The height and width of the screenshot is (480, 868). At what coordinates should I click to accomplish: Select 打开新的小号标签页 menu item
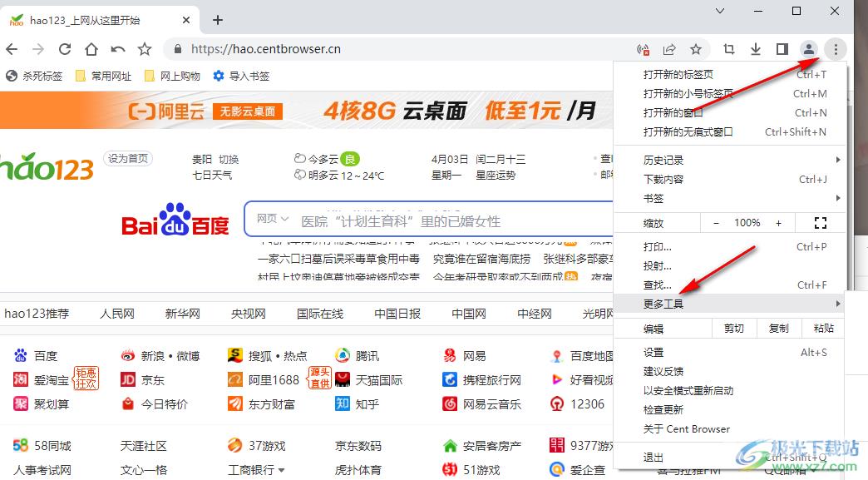coord(730,93)
